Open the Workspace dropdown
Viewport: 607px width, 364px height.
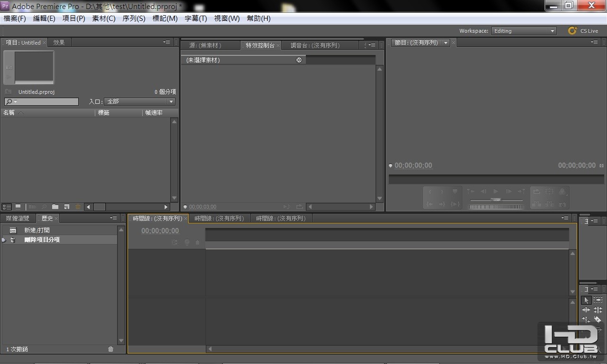pos(524,31)
